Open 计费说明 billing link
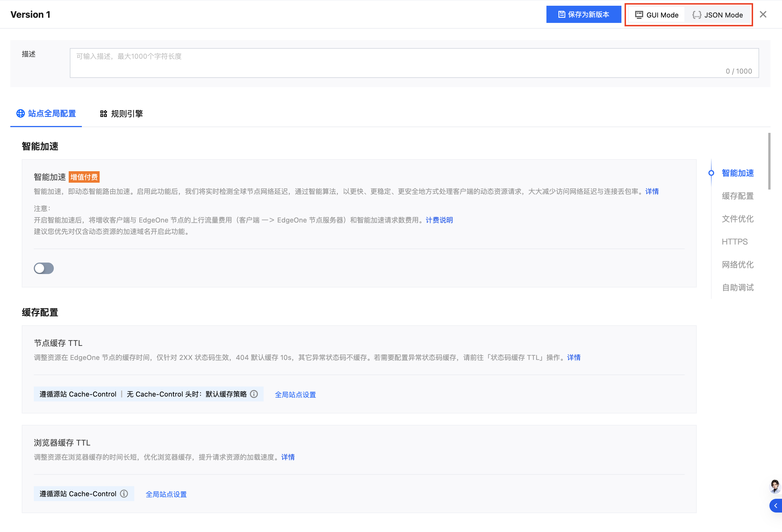Image resolution: width=782 pixels, height=532 pixels. coord(439,220)
